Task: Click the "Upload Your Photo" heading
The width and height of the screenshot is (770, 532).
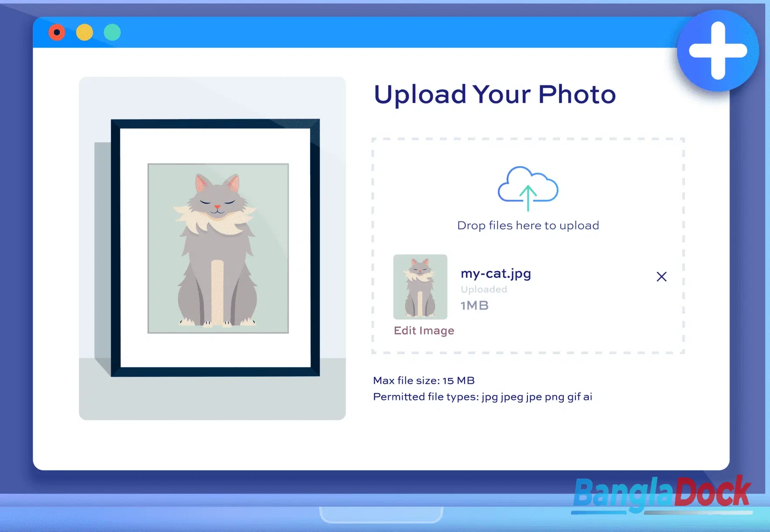Action: (x=495, y=94)
